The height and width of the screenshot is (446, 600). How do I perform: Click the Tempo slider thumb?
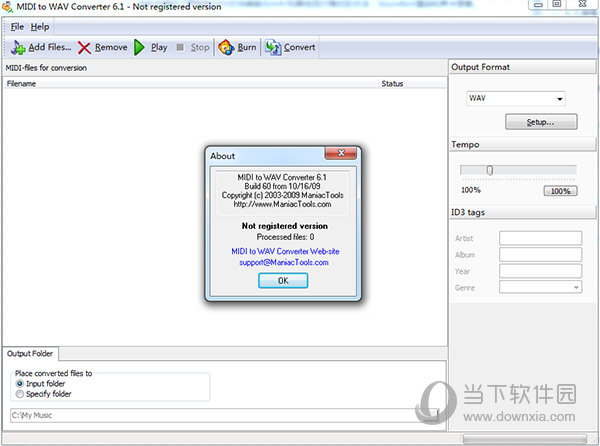tap(489, 170)
